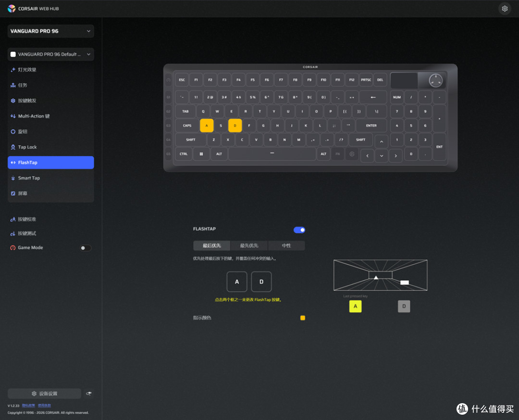
Task: Click the backspace arrow key on the keyboard preview
Action: point(373,97)
